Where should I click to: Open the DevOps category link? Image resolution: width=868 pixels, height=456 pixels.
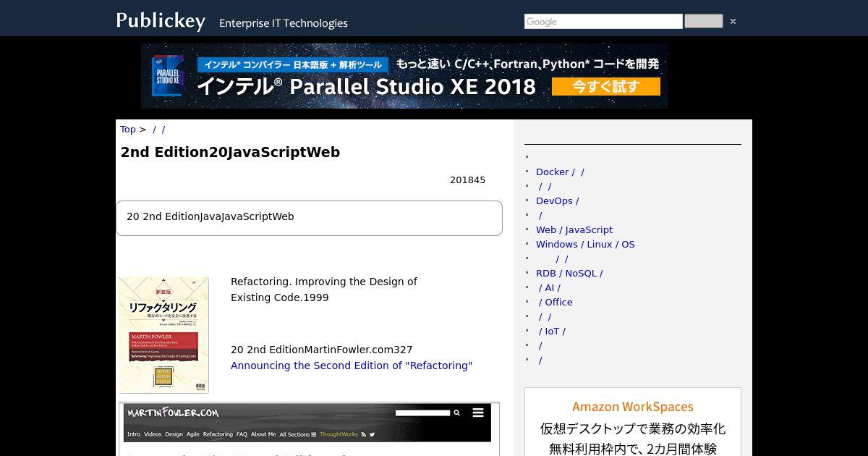[557, 201]
